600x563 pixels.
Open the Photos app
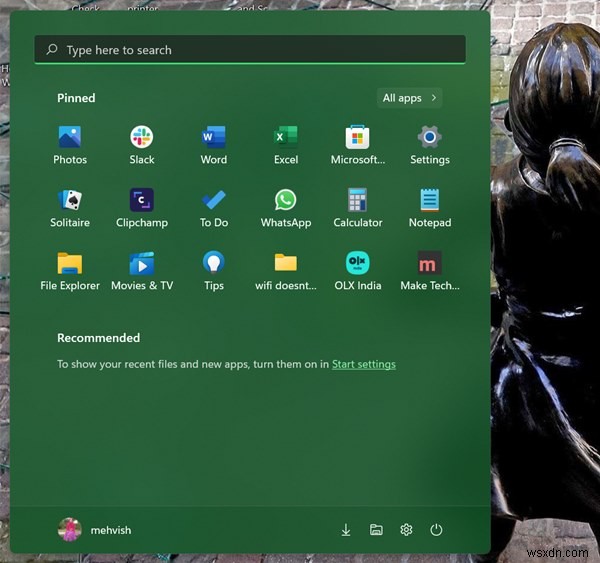point(70,145)
